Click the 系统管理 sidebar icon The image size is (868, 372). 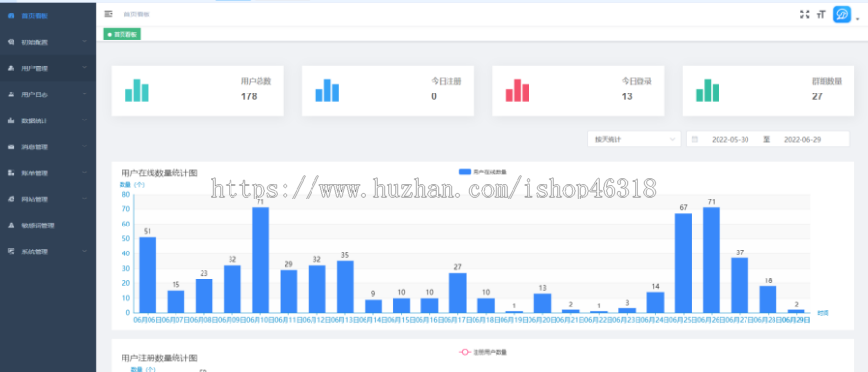tap(11, 252)
